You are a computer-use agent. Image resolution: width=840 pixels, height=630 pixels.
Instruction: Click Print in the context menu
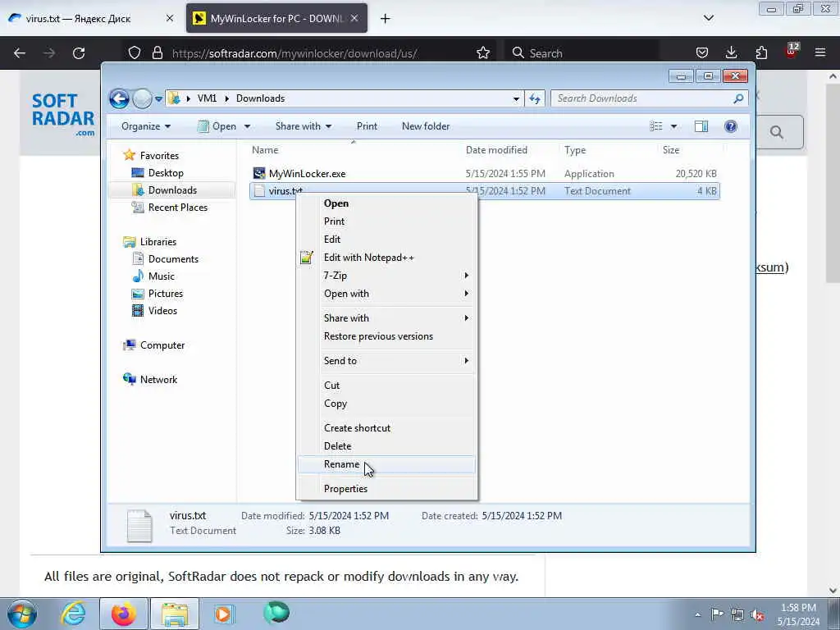pos(335,221)
